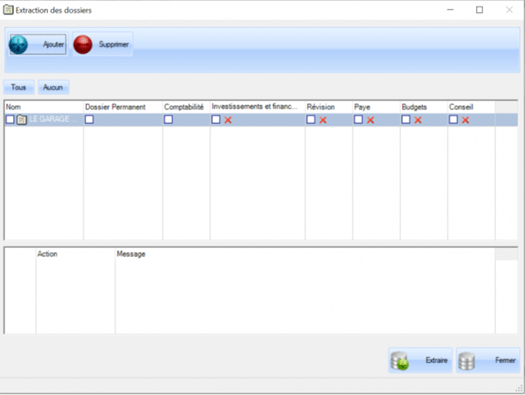
Task: Click the Comptabilité column header
Action: pos(186,107)
